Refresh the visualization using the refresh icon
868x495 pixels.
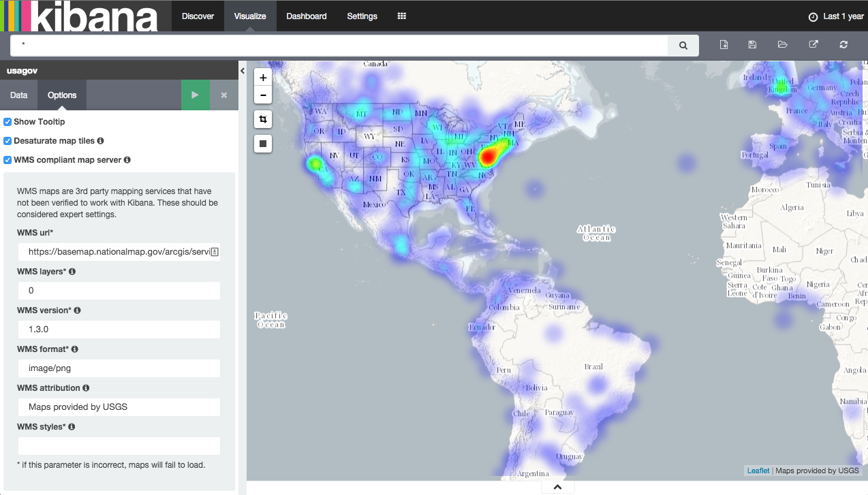pos(843,44)
